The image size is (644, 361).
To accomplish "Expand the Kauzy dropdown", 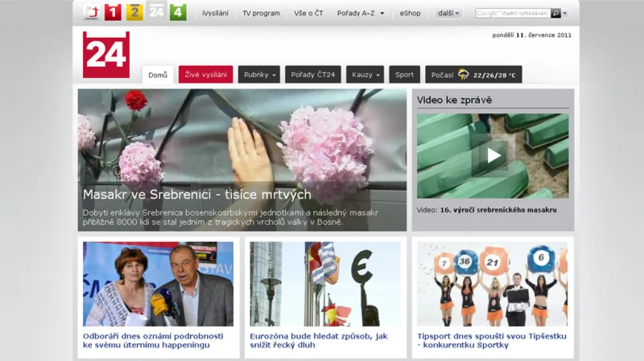I will coord(365,75).
